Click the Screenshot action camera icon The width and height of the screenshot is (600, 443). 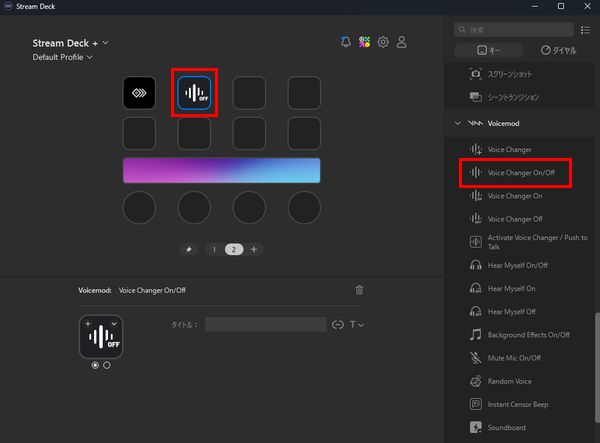click(x=475, y=73)
